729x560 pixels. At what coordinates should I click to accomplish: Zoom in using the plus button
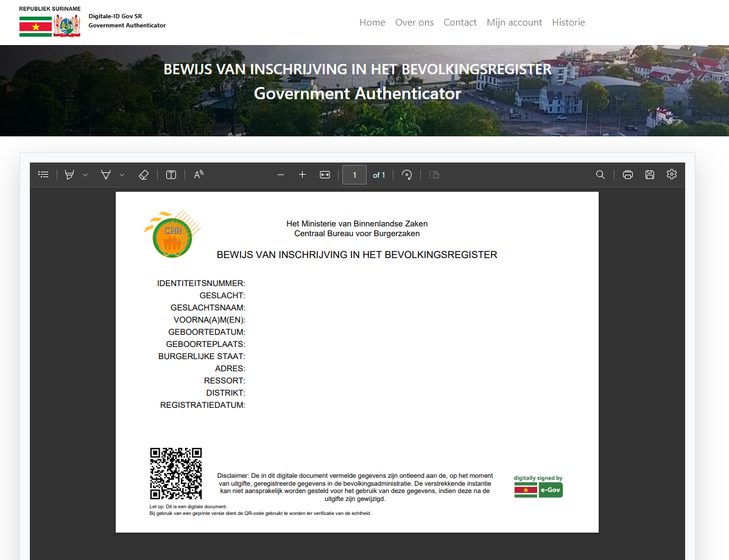click(x=302, y=175)
